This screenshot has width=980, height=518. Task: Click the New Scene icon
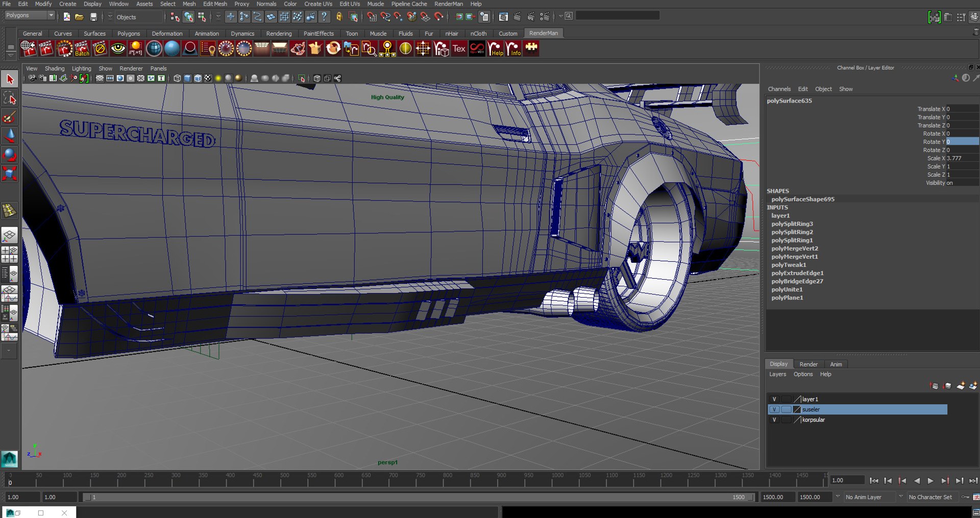point(66,17)
